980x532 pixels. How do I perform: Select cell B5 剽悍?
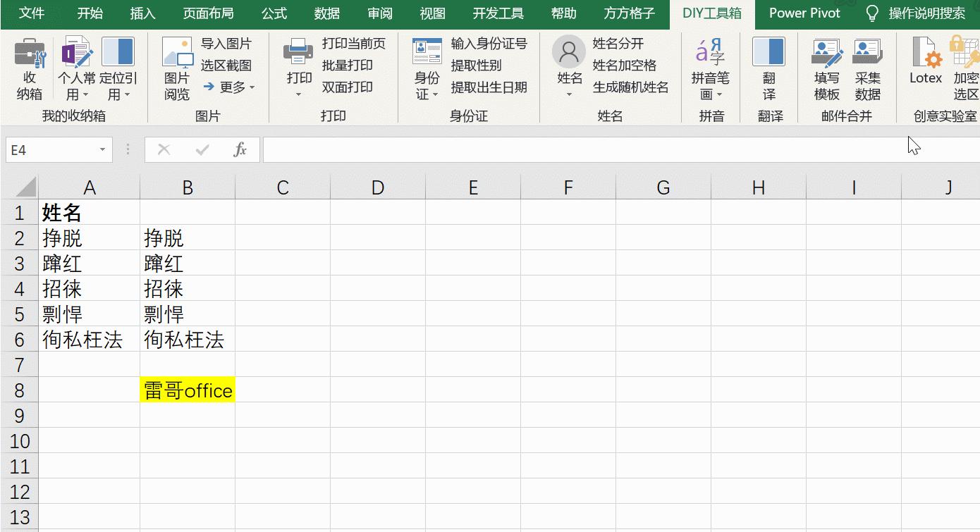coord(188,314)
